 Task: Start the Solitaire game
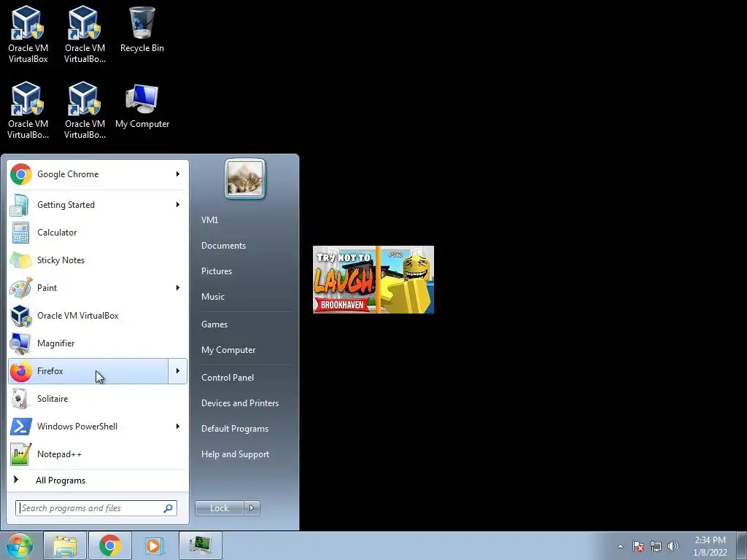[98, 399]
